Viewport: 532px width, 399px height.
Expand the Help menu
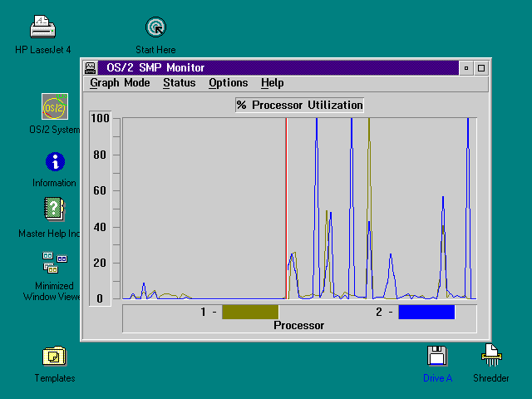coord(272,83)
